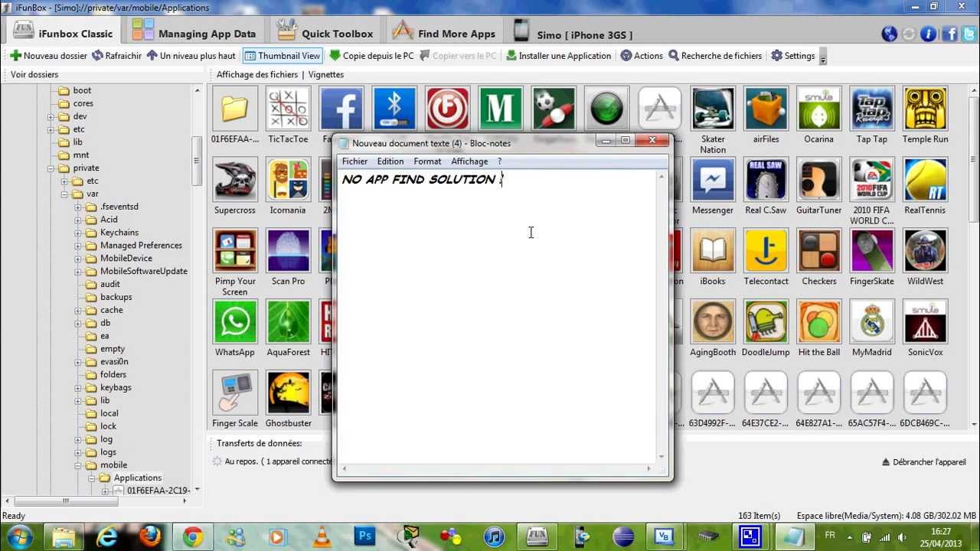The height and width of the screenshot is (551, 980).
Task: Select the airFiles app icon
Action: pyautogui.click(x=766, y=109)
